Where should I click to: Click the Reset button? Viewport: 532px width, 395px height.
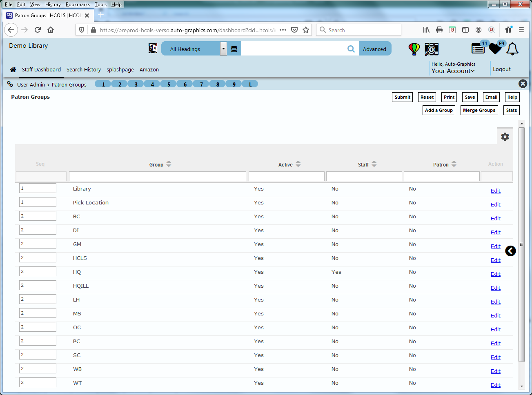pos(427,97)
